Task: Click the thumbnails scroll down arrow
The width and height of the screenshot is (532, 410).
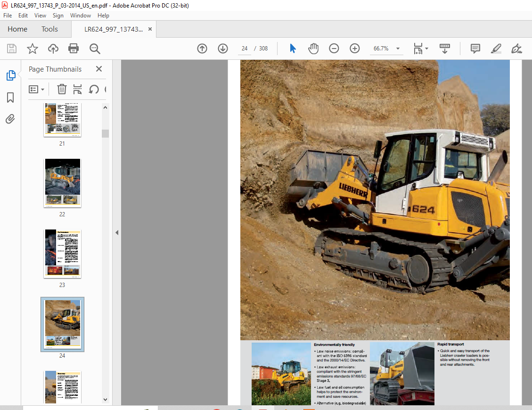Action: pos(105,400)
